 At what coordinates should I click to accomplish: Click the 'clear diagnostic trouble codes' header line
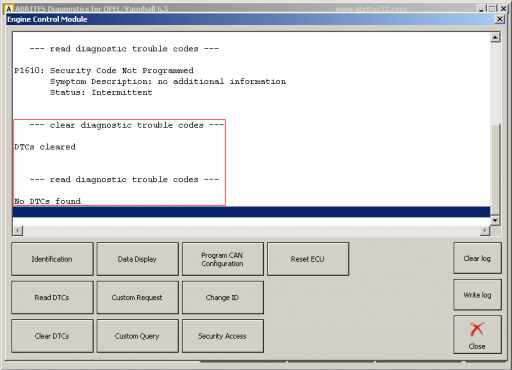coord(127,125)
